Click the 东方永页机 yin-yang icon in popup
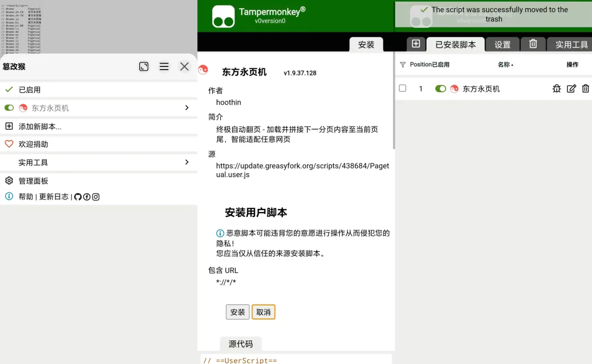 23,108
